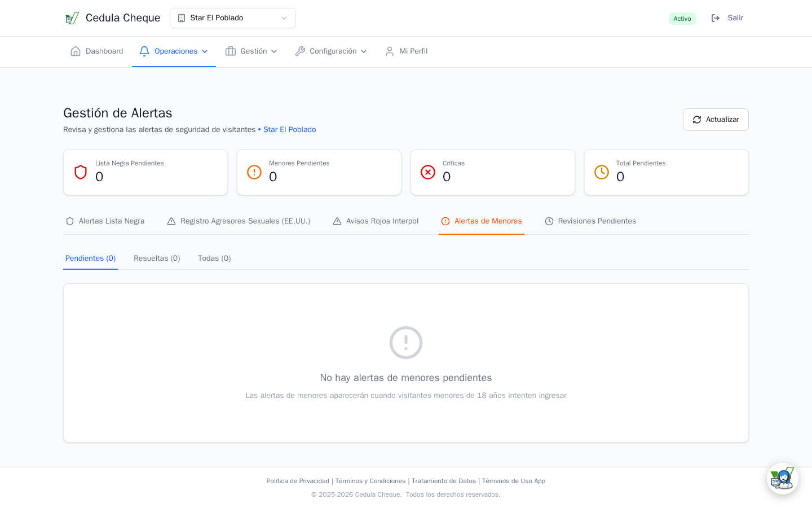Screen dimensions: 812x508
Task: Open the Mi Perfil menu item
Action: pyautogui.click(x=406, y=51)
